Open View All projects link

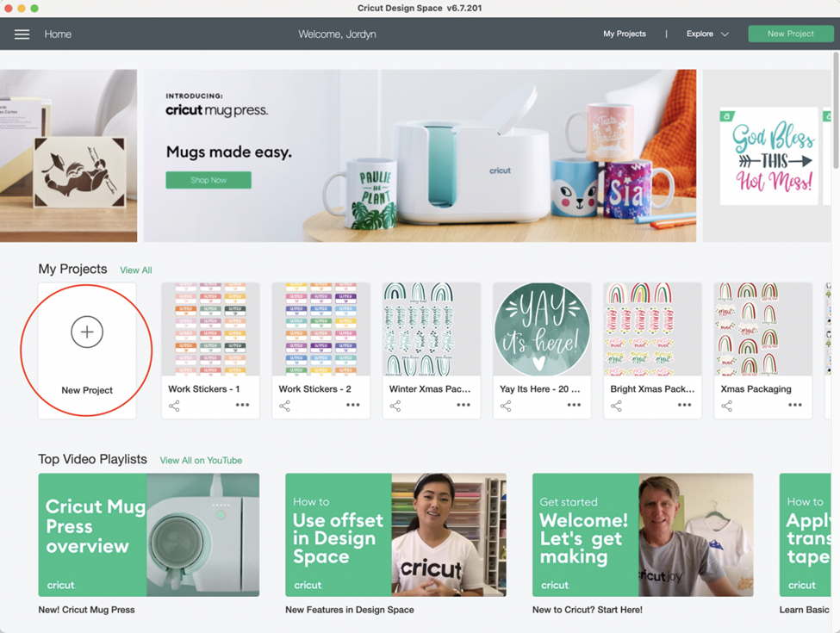pyautogui.click(x=136, y=270)
